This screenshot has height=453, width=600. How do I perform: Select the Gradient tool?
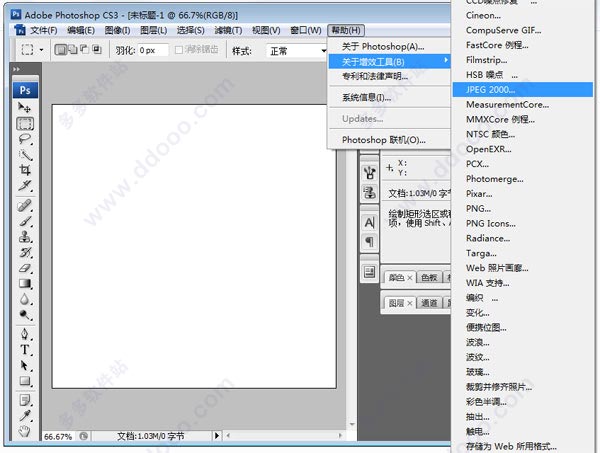(25, 284)
